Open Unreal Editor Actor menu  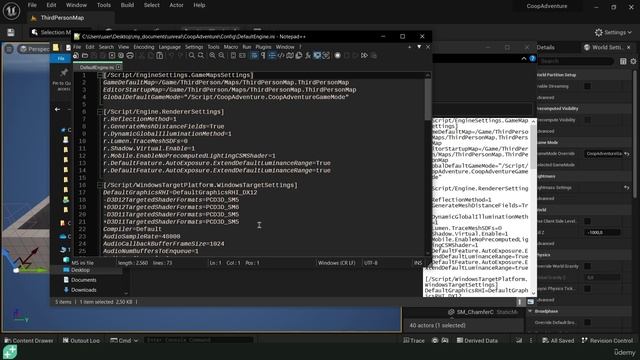tap(176, 5)
